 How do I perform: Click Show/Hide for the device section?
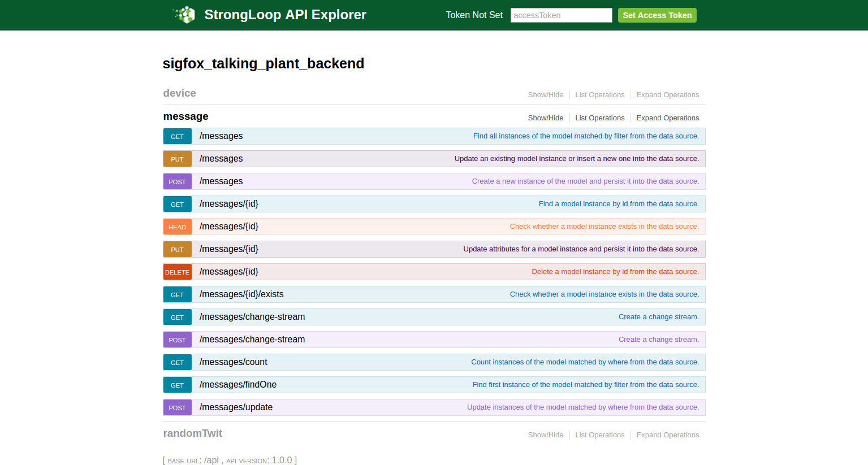545,95
